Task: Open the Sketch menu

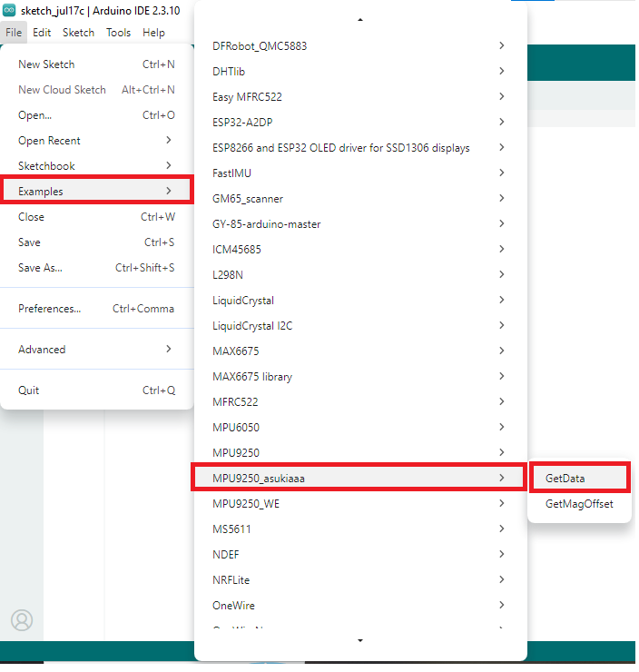Action: point(78,33)
